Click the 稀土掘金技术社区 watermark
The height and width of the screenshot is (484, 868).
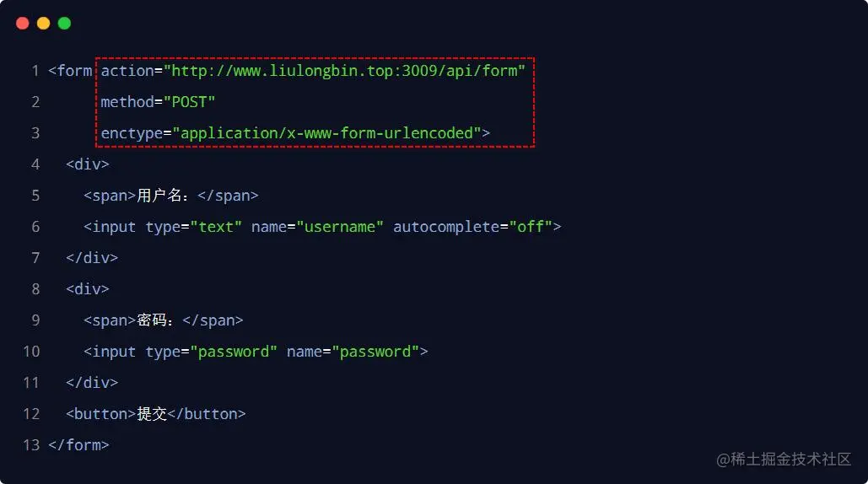click(x=784, y=460)
